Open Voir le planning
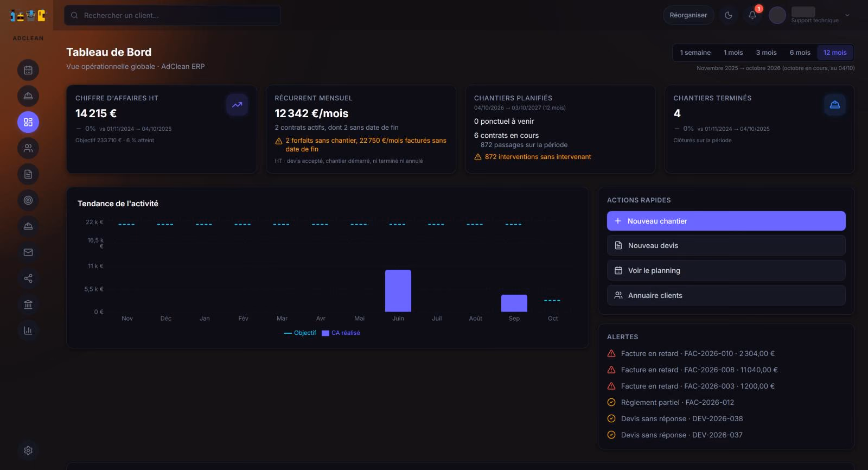Screen dimensions: 868x470 [726, 270]
